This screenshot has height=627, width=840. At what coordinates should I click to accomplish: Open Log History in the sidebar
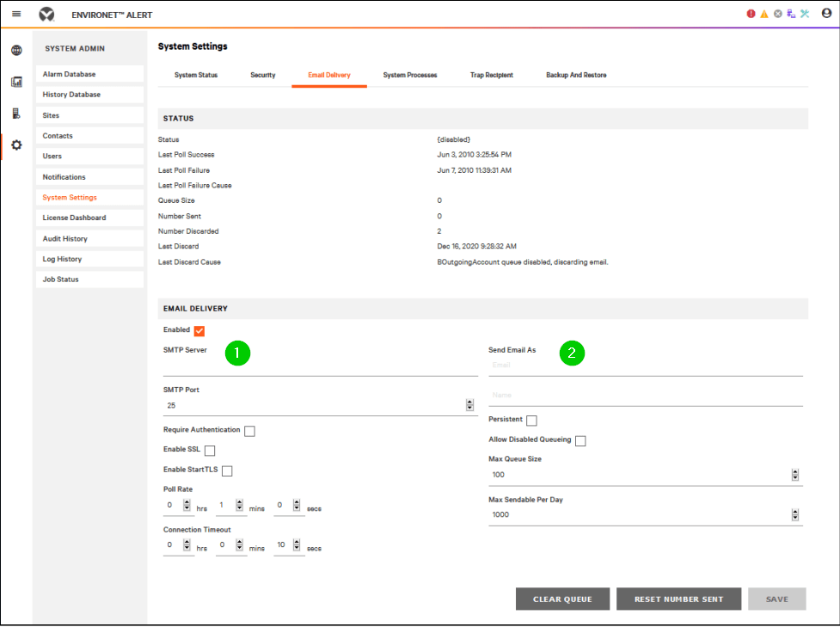click(x=89, y=259)
